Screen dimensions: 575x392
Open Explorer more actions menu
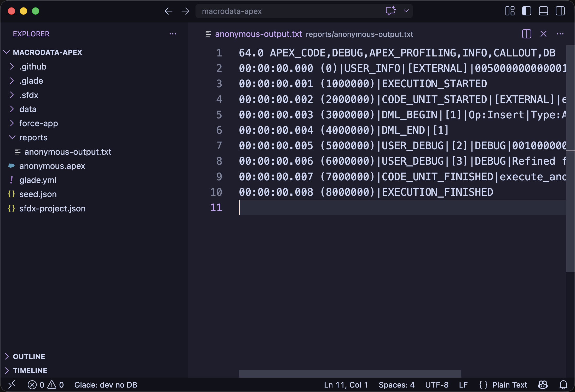coord(173,34)
